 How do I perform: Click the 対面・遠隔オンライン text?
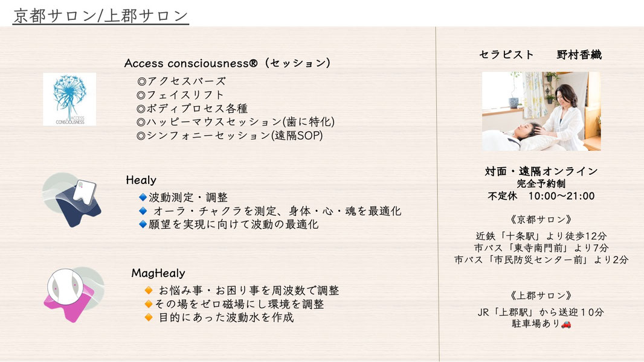541,171
